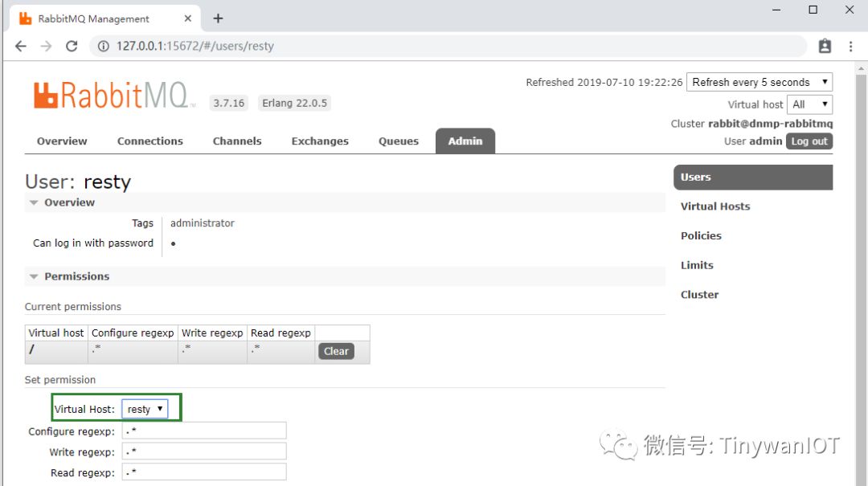This screenshot has width=868, height=486.
Task: Open a new browser tab
Action: pos(218,18)
